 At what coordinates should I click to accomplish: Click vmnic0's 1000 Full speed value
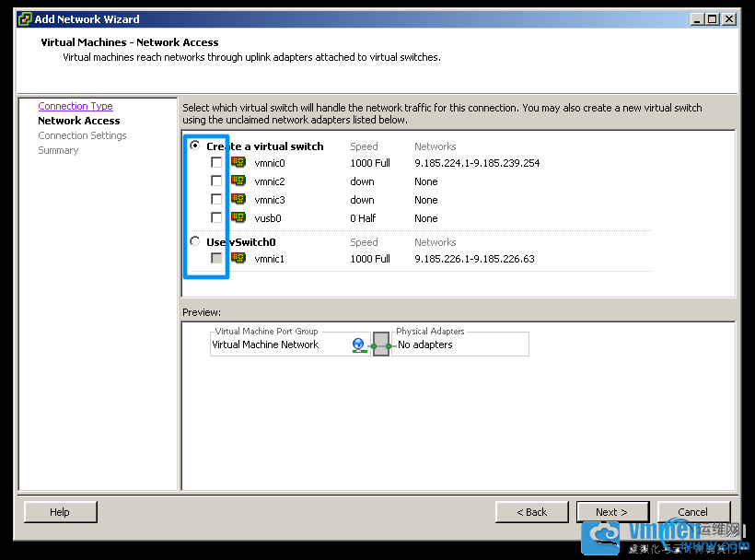coord(370,163)
